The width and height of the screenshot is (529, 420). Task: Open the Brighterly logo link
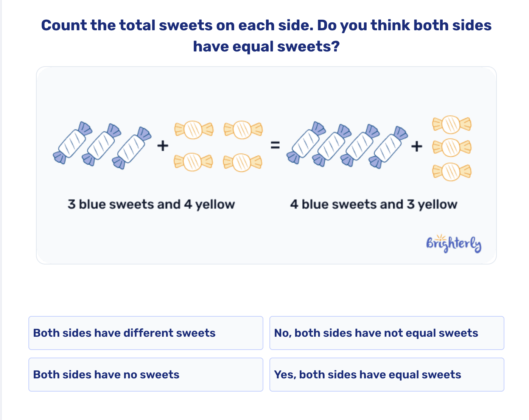(x=454, y=244)
